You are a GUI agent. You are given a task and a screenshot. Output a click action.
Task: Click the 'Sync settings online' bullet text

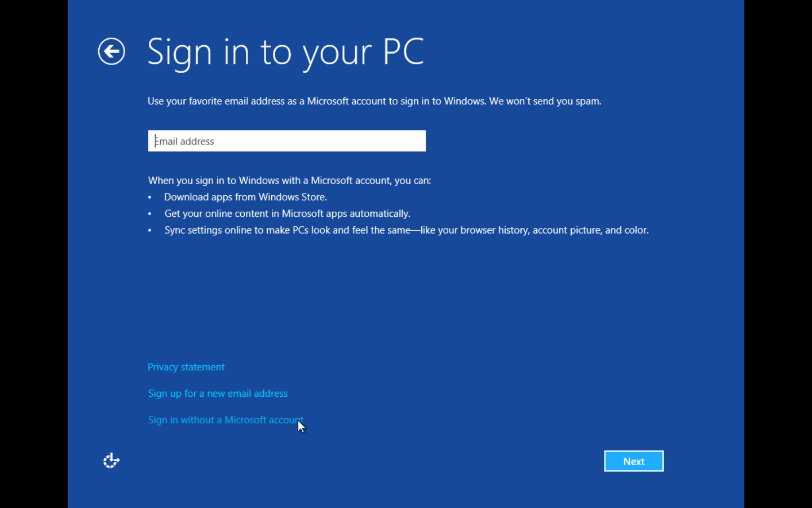pyautogui.click(x=406, y=230)
